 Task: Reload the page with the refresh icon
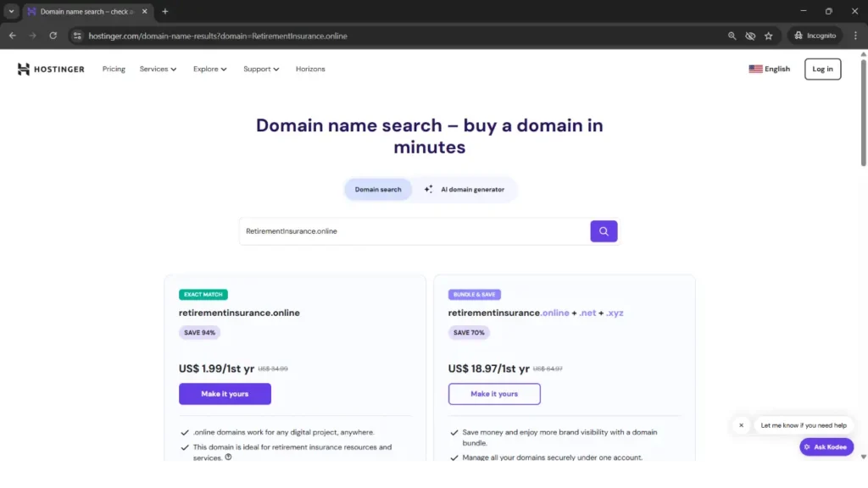point(53,36)
